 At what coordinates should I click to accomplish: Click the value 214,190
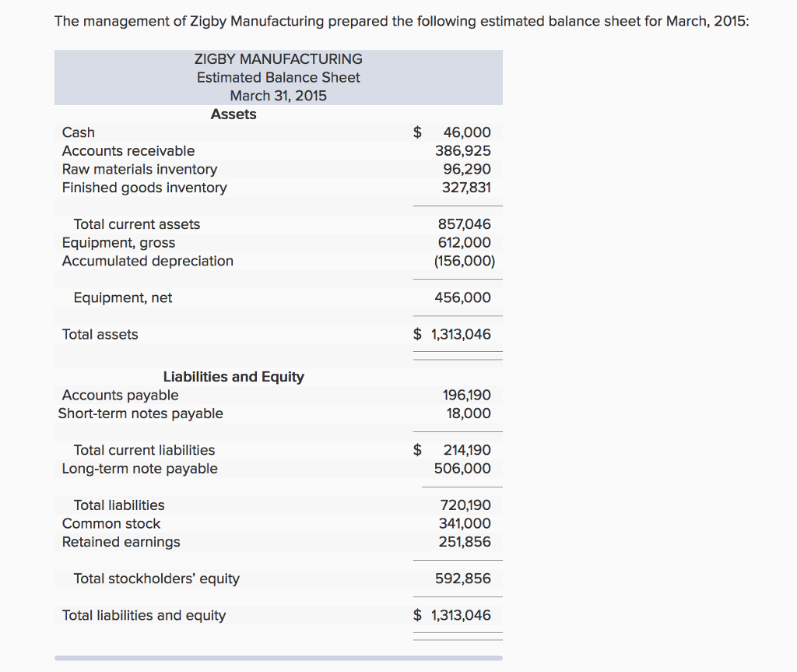pos(467,450)
